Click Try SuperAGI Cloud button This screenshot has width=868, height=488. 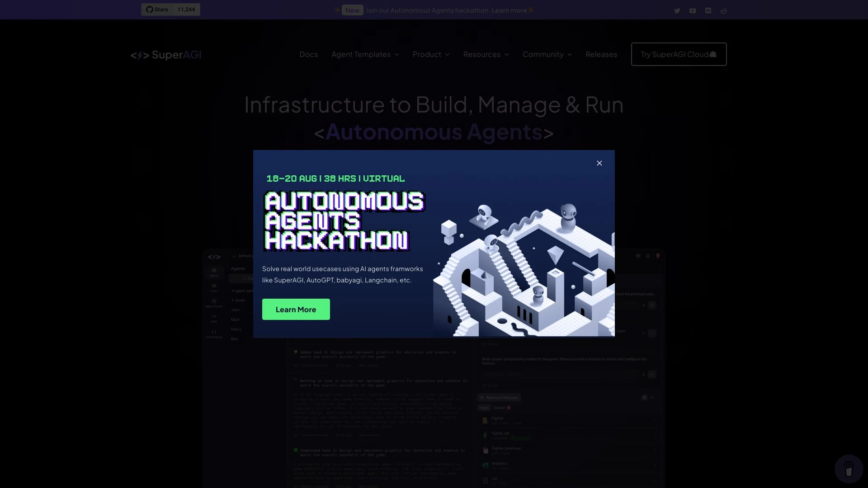coord(679,54)
